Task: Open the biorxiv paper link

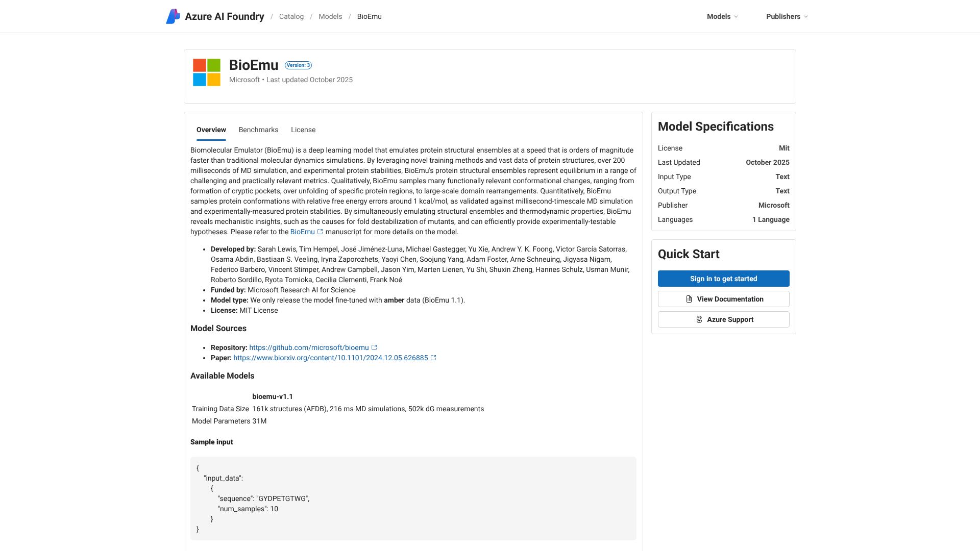Action: click(330, 358)
